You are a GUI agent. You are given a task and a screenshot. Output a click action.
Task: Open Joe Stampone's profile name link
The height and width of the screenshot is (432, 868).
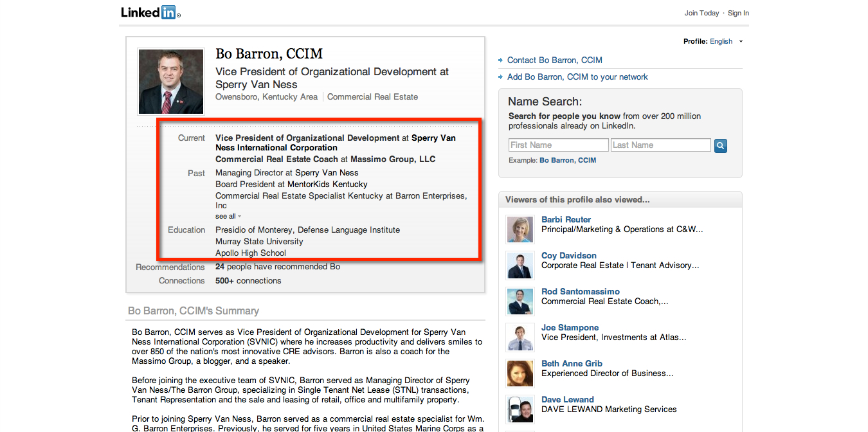[570, 328]
